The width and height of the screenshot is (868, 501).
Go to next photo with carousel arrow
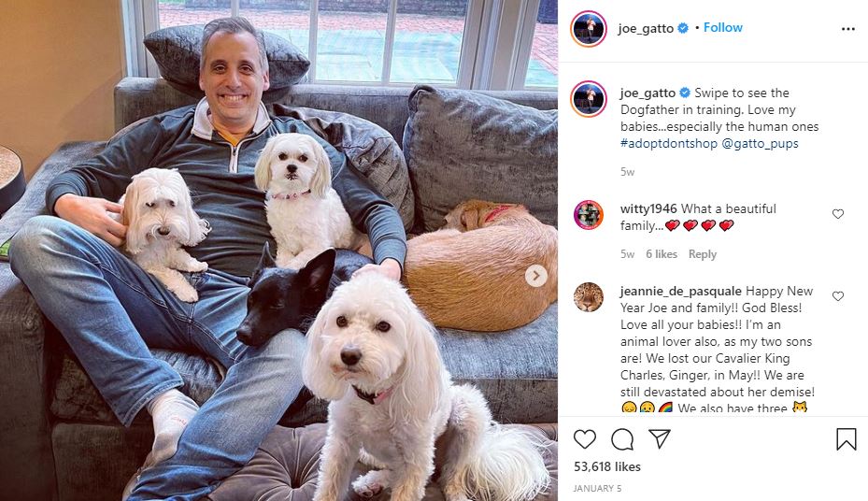pos(536,276)
